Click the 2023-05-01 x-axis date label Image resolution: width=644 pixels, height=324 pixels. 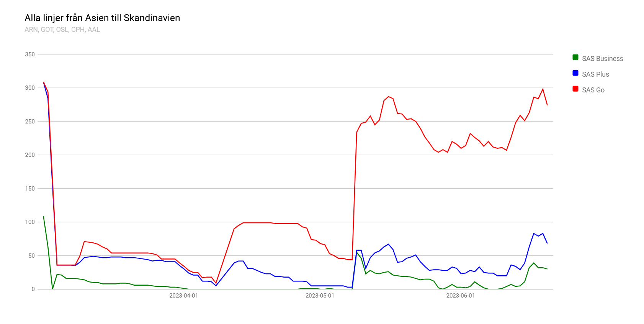[320, 296]
